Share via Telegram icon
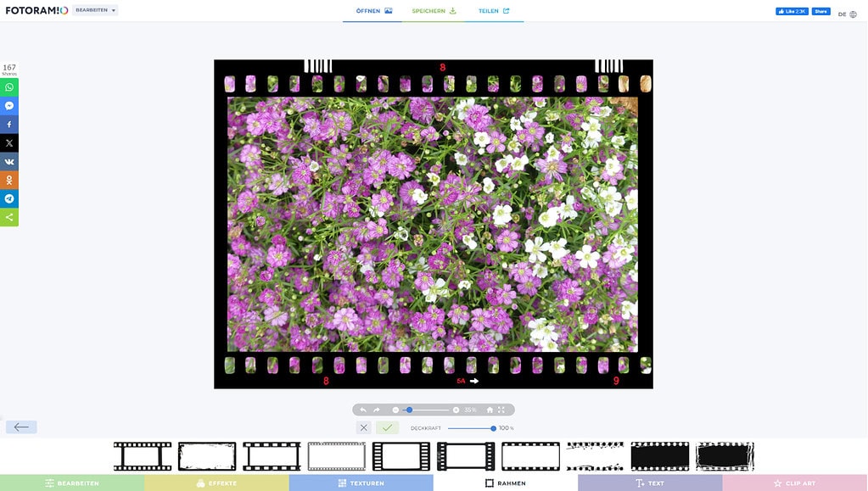This screenshot has height=491, width=868. [x=9, y=198]
